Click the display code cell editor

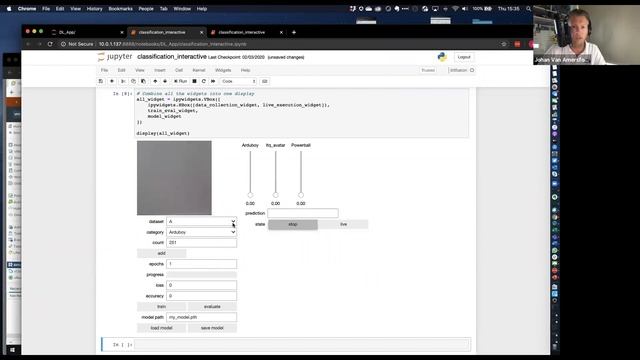point(302,113)
